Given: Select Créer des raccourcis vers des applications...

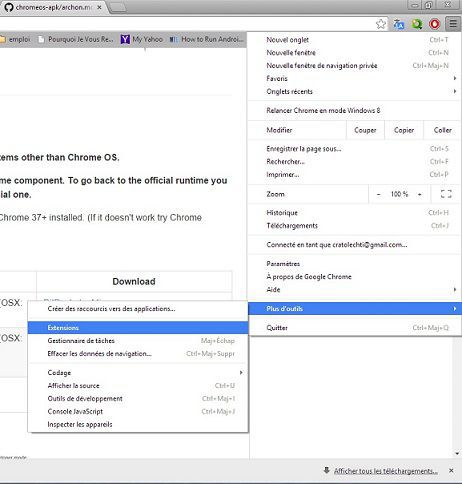Looking at the screenshot, I should coord(138,309).
